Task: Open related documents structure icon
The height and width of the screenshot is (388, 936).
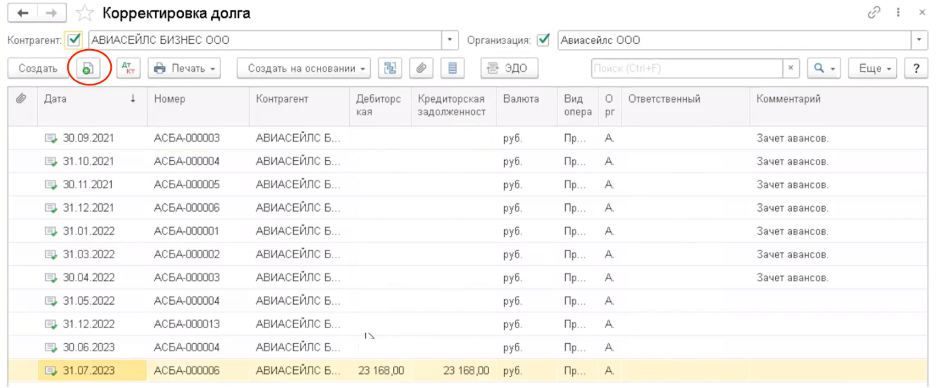Action: pyautogui.click(x=390, y=69)
